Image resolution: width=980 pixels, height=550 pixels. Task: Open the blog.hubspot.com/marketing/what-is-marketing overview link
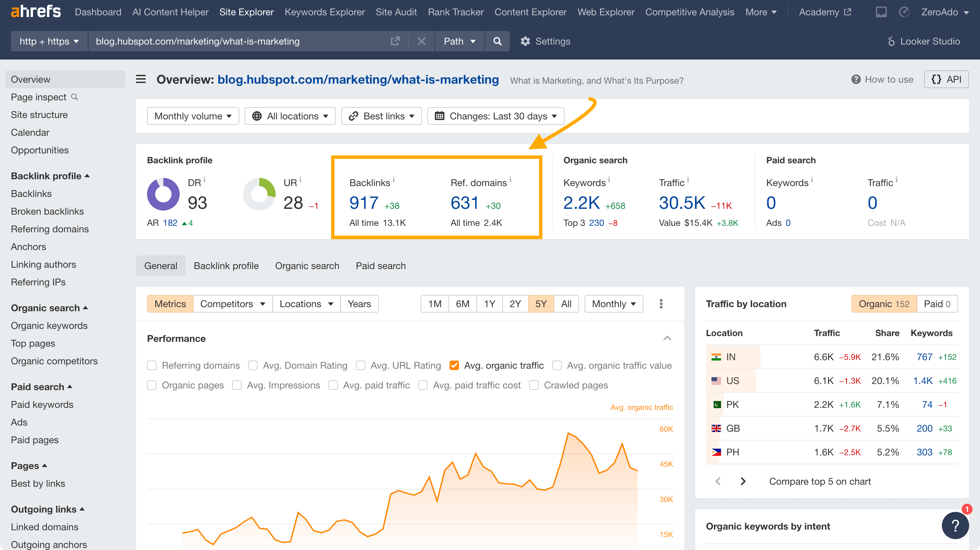pos(358,80)
